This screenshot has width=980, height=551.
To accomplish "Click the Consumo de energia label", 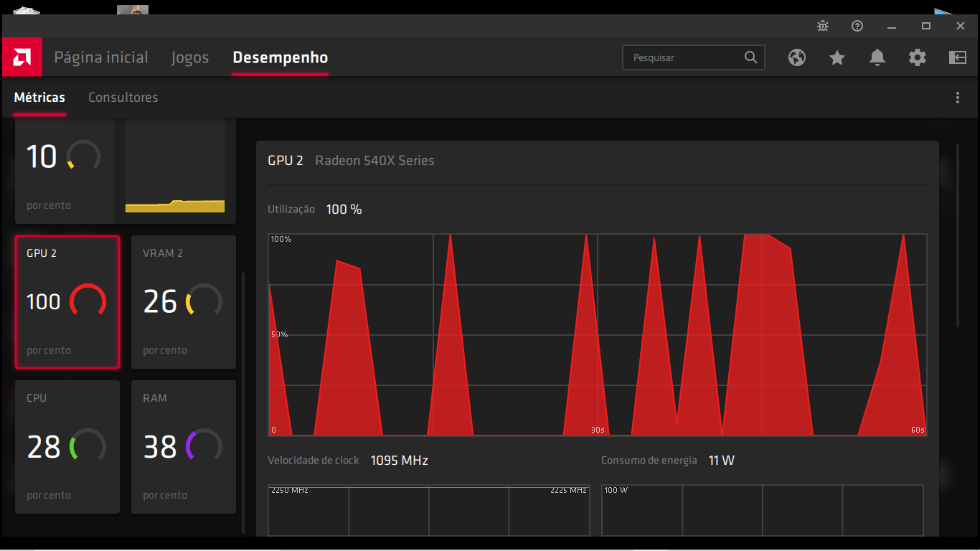I will 649,461.
